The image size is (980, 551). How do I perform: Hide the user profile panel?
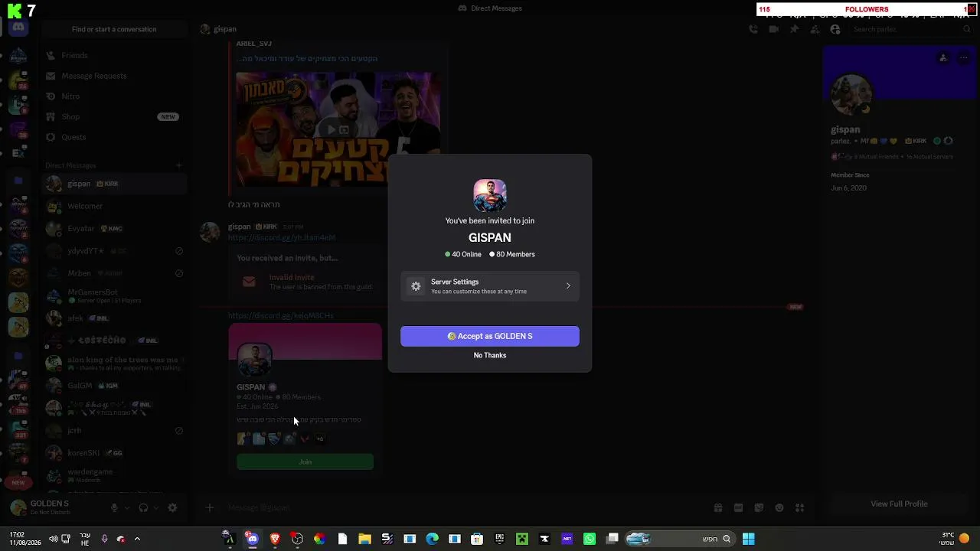click(835, 29)
